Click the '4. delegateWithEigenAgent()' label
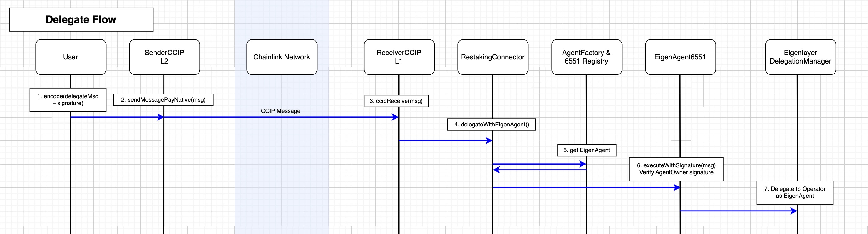868x234 pixels. click(491, 125)
